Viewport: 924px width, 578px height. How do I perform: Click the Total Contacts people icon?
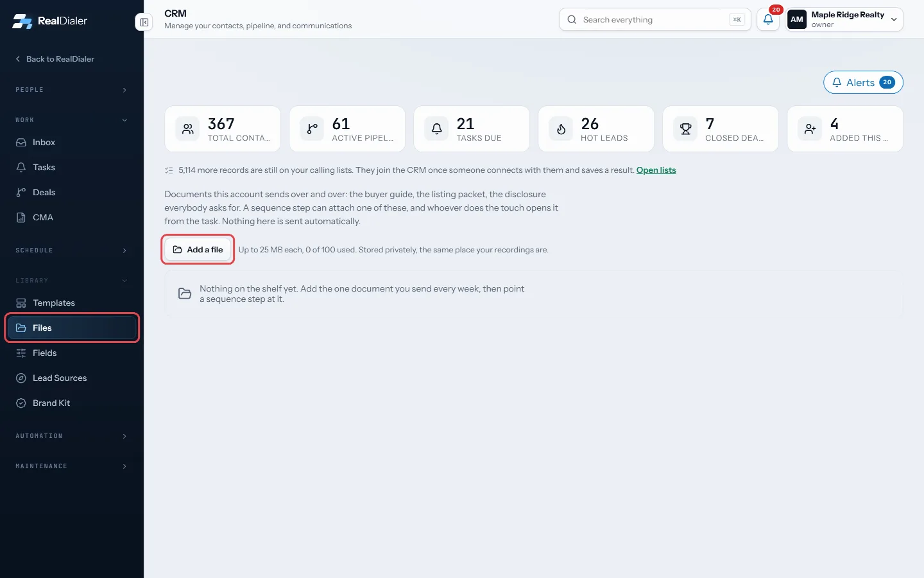pyautogui.click(x=187, y=129)
